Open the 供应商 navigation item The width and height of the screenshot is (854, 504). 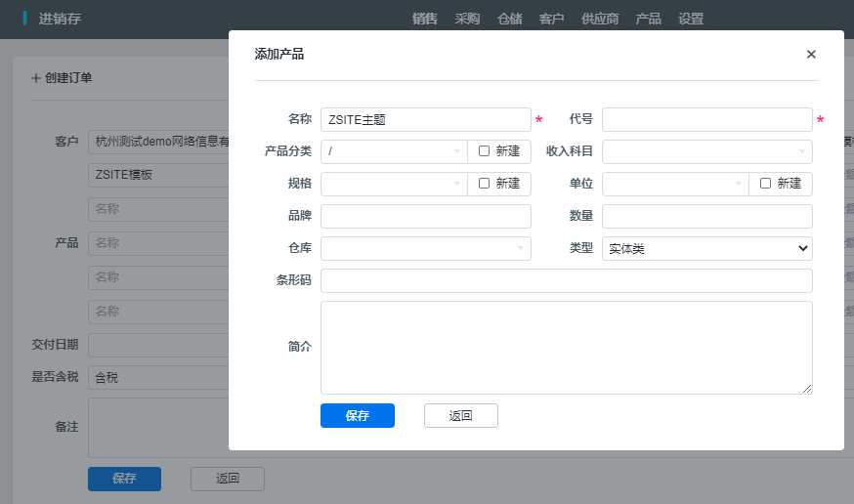pyautogui.click(x=599, y=19)
